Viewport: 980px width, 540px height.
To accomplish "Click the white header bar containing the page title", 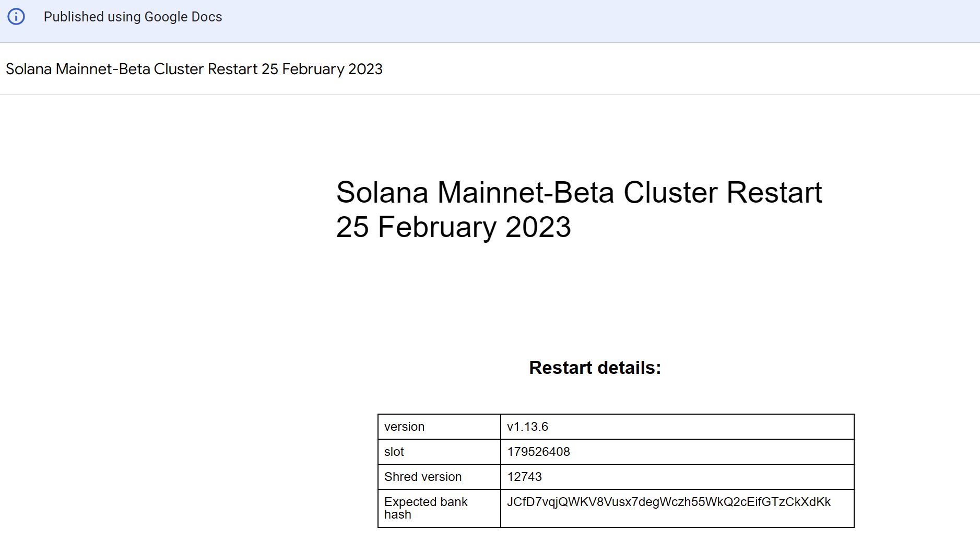I will (627, 68).
